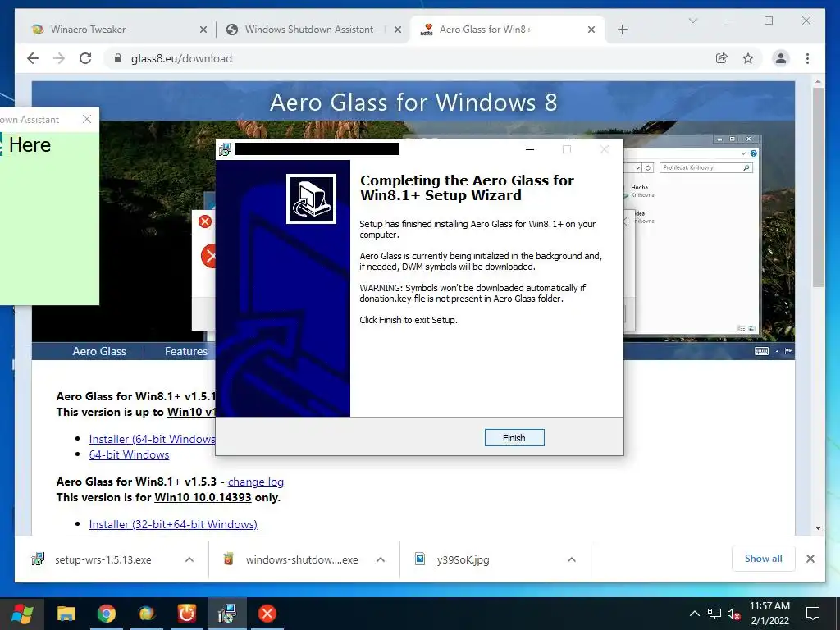Open the Chrome profile avatar

coord(781,58)
